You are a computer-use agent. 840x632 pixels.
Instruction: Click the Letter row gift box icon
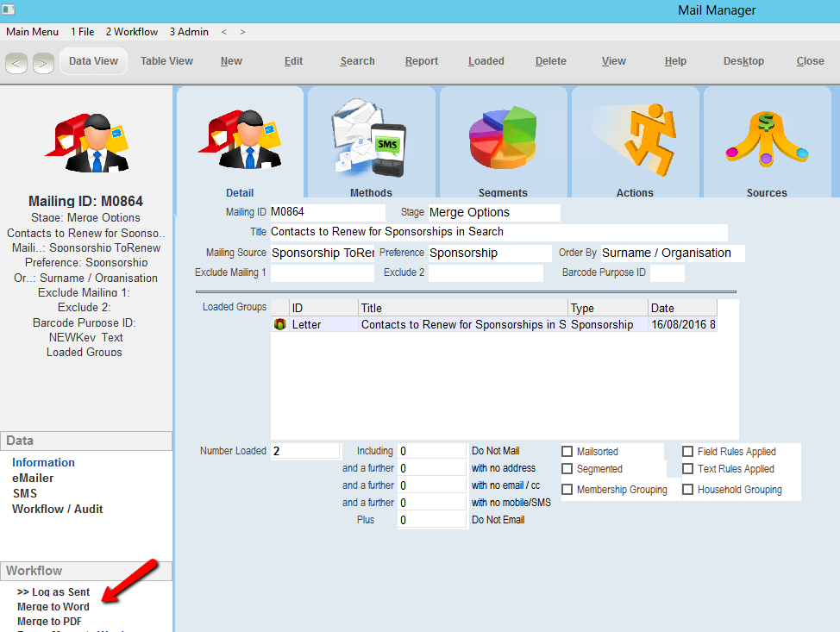pyautogui.click(x=279, y=325)
